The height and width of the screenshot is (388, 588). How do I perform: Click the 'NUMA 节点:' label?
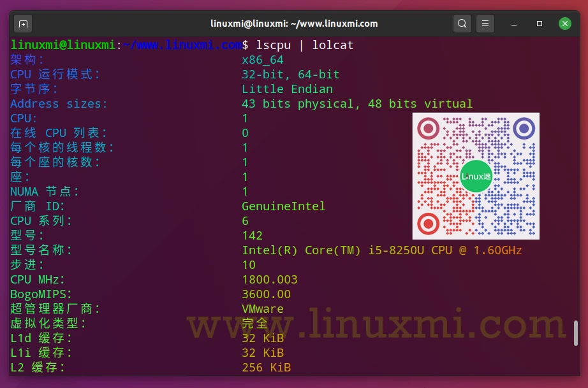point(45,192)
